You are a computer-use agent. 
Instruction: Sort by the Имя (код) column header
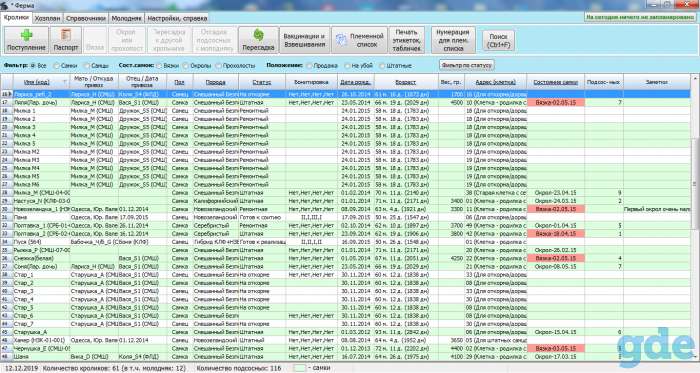(x=41, y=82)
